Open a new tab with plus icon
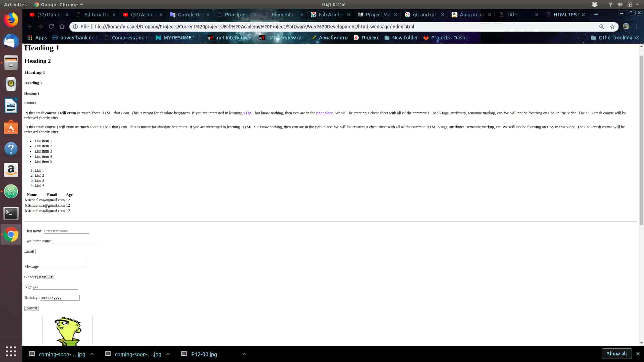The height and width of the screenshot is (362, 644). 596,15
